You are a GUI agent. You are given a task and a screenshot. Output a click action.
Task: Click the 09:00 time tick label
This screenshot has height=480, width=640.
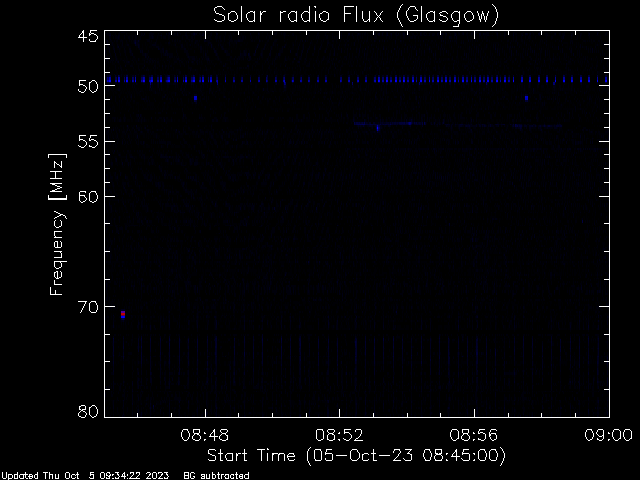tap(609, 435)
